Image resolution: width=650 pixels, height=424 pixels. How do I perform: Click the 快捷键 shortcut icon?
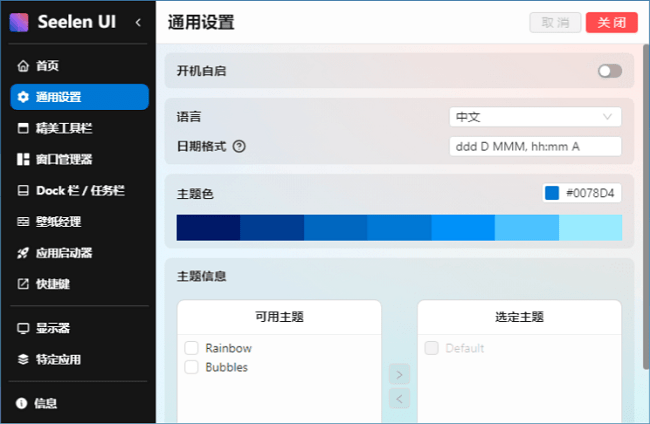(x=24, y=284)
